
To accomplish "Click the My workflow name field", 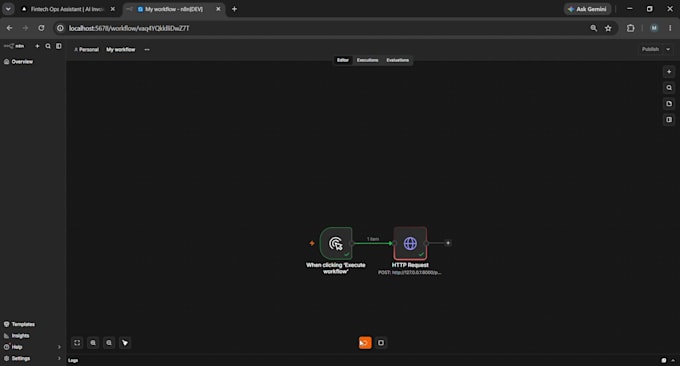I will click(121, 49).
